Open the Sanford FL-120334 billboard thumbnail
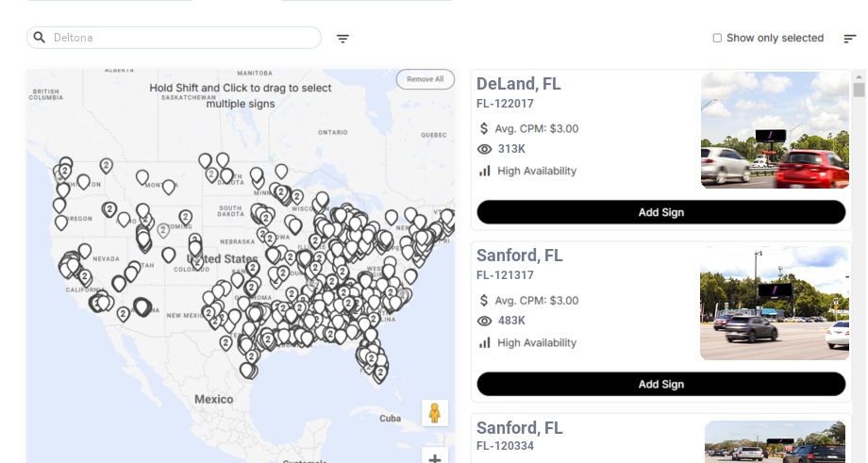Screen dimensions: 868x463 (775, 441)
